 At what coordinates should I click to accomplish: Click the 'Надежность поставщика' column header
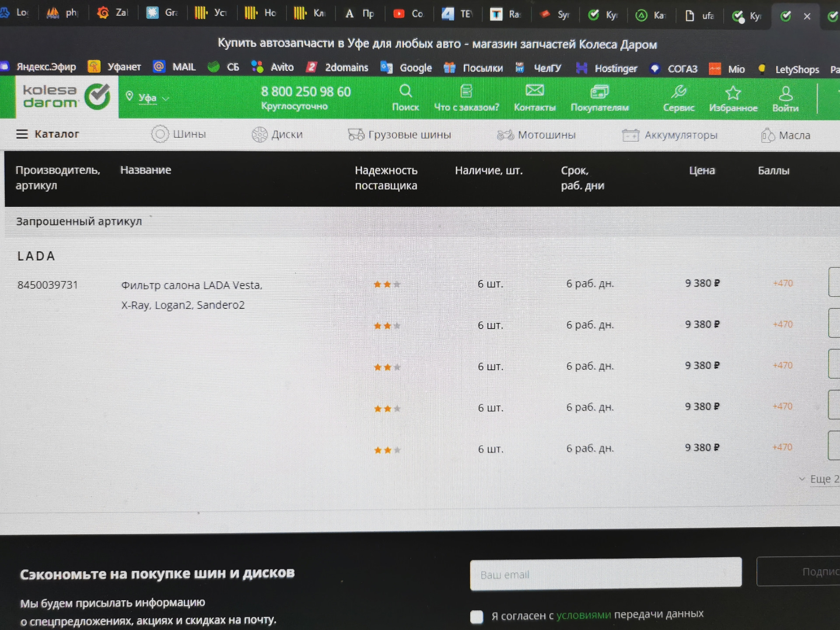pos(386,178)
